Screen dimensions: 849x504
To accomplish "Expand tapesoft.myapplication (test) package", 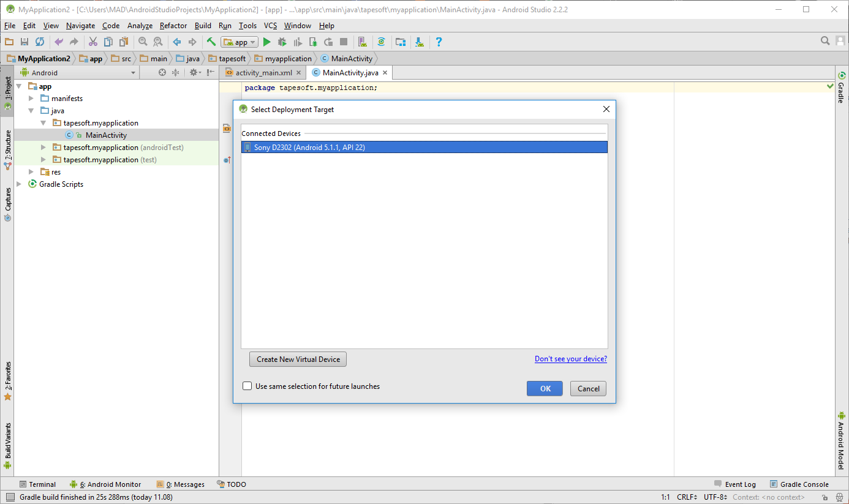I will [43, 160].
